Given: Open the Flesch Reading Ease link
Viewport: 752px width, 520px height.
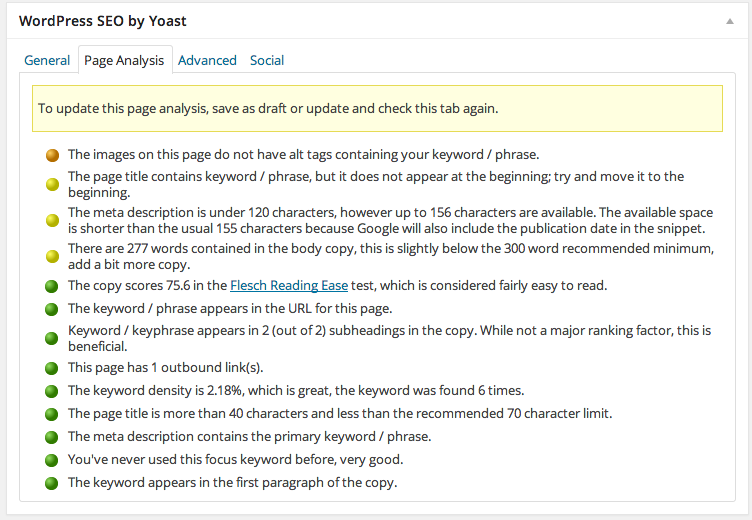Looking at the screenshot, I should coord(289,286).
